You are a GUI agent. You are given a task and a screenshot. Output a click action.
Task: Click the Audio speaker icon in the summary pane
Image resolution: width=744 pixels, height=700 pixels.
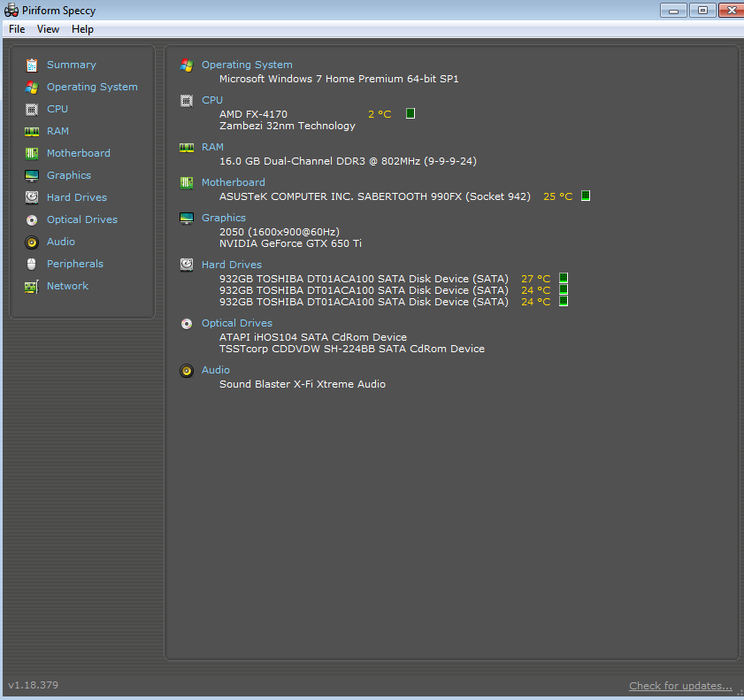tap(187, 371)
